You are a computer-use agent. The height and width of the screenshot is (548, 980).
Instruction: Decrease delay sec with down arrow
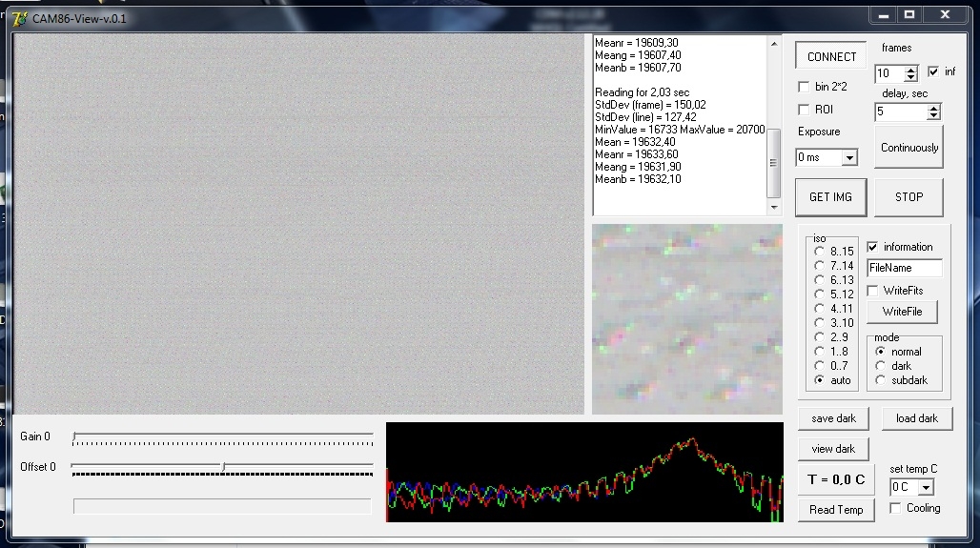pyautogui.click(x=933, y=116)
